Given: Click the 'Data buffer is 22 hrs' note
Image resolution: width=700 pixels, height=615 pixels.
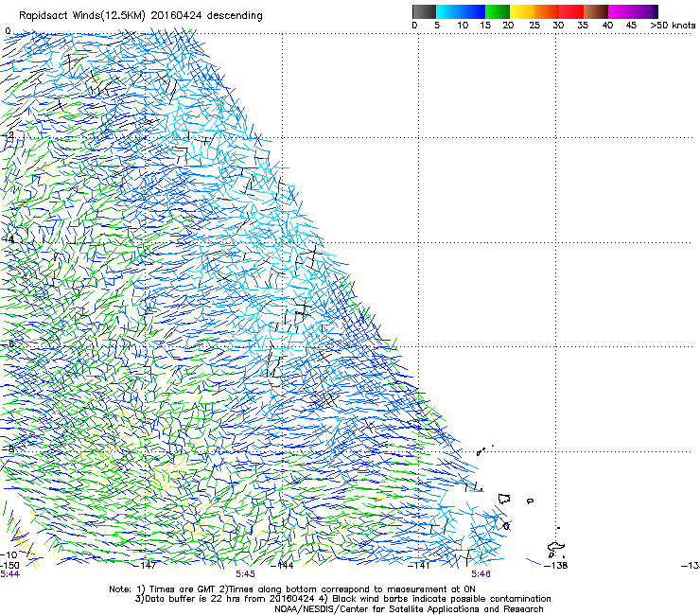Looking at the screenshot, I should tap(193, 599).
